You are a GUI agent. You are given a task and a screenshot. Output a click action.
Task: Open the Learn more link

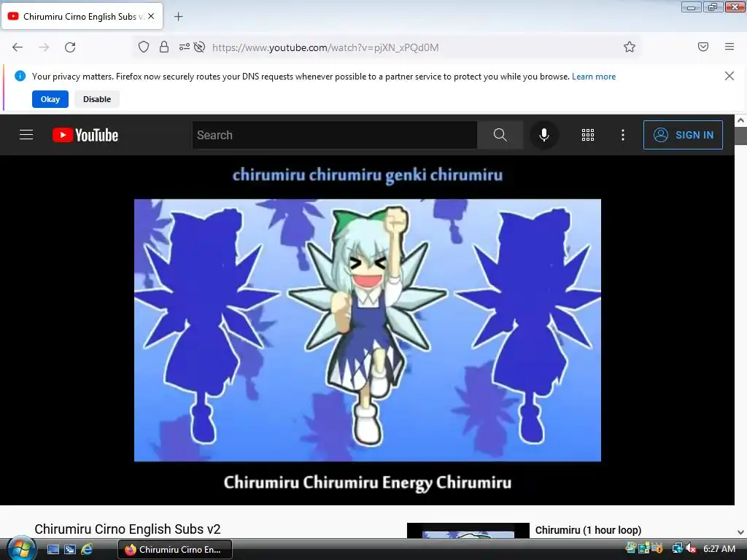click(594, 76)
